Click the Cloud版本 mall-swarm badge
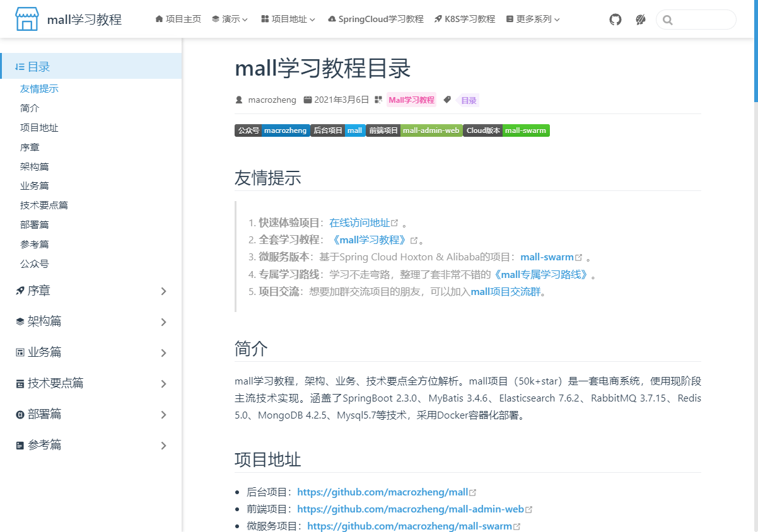 click(506, 130)
